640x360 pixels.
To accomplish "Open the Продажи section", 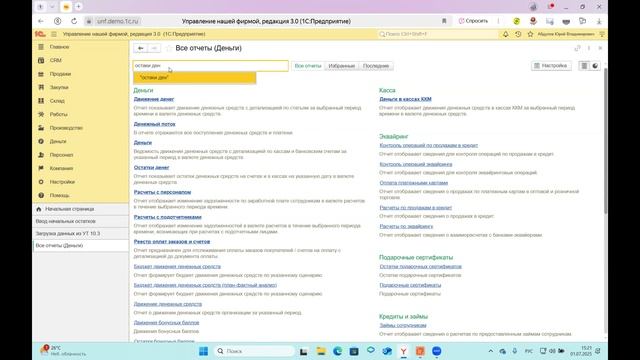I will click(x=60, y=74).
